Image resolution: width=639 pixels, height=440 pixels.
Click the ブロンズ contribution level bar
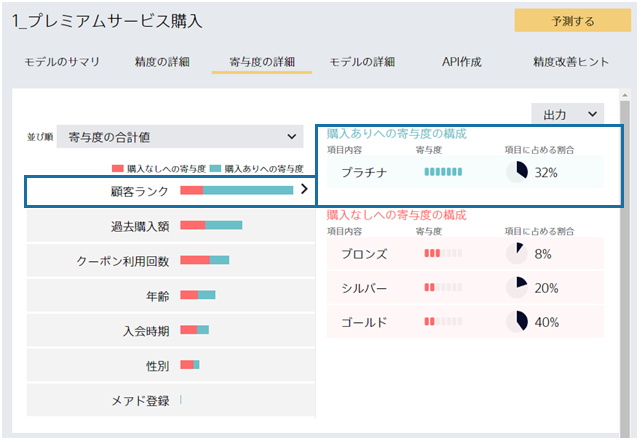pos(443,253)
